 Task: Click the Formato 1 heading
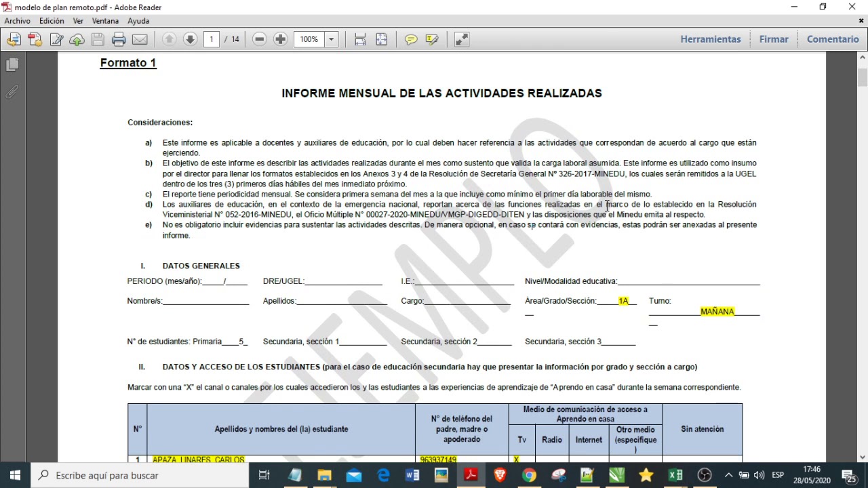tap(128, 63)
